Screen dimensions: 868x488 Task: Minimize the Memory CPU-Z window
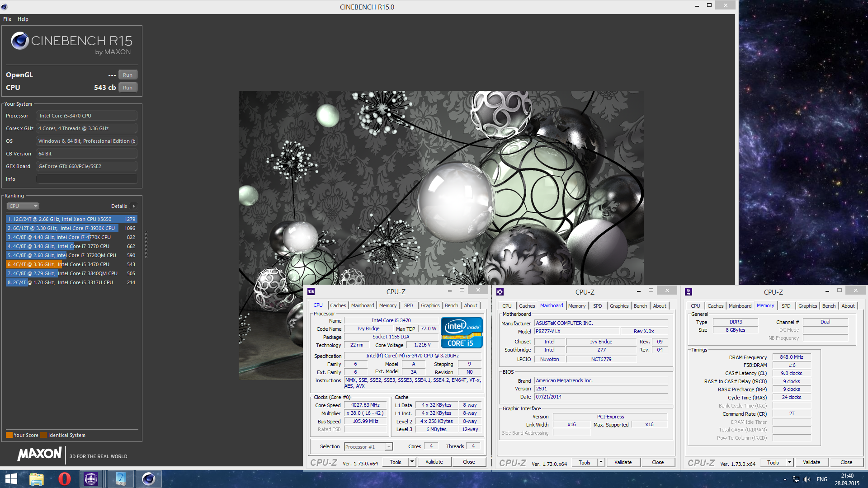827,291
